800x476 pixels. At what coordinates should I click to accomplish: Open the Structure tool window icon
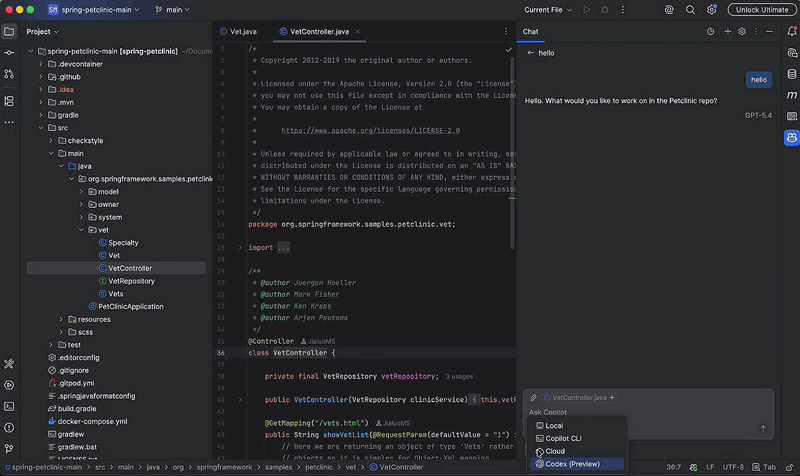pos(9,101)
